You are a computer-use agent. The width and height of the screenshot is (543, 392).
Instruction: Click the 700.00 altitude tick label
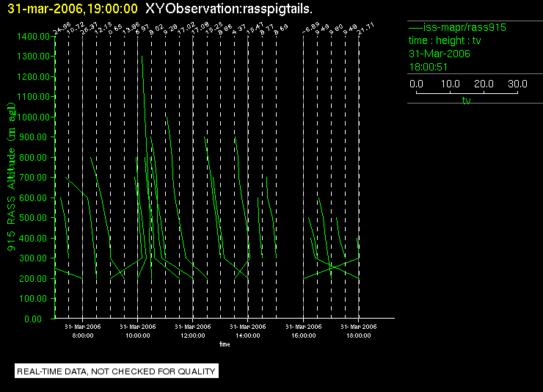33,178
